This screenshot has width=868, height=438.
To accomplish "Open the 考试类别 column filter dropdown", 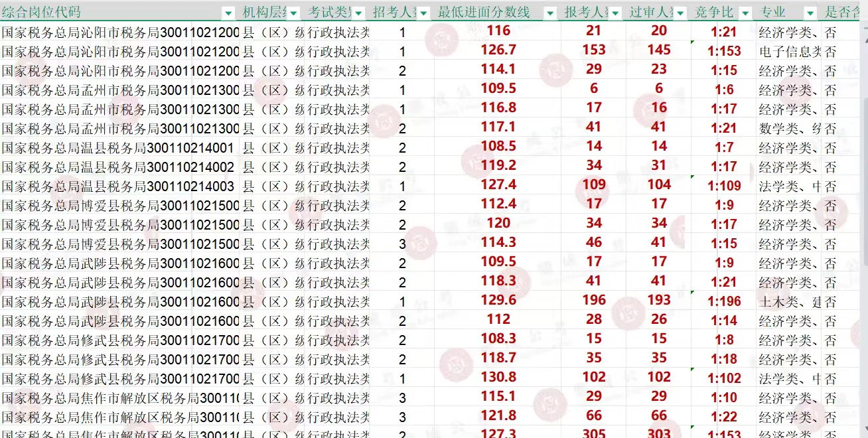I will (358, 13).
